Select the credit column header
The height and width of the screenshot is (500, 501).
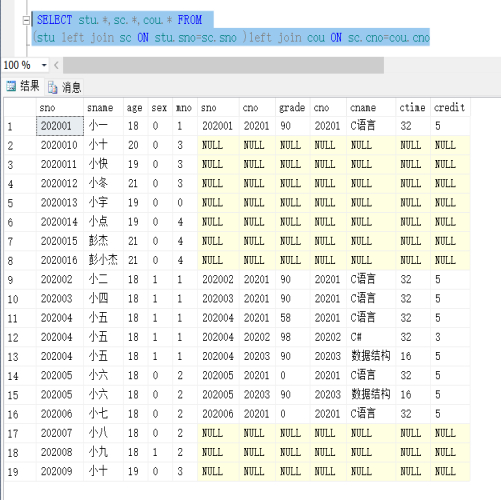coord(450,108)
